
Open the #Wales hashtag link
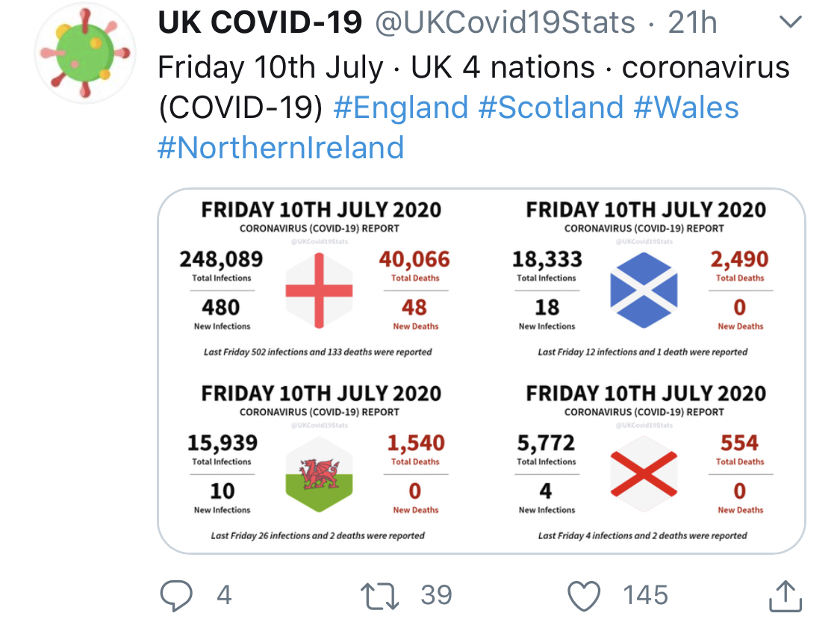point(686,108)
